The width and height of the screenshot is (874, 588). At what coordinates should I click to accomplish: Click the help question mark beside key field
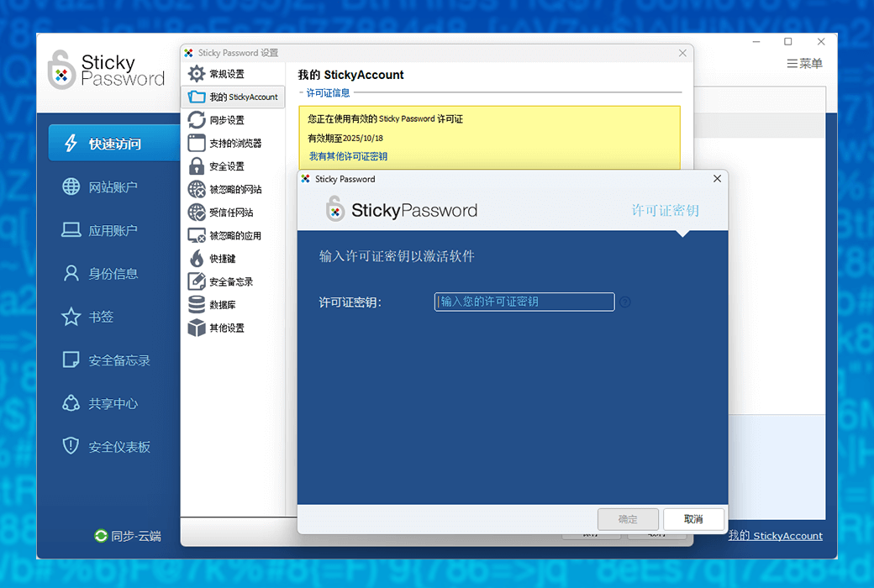(625, 302)
